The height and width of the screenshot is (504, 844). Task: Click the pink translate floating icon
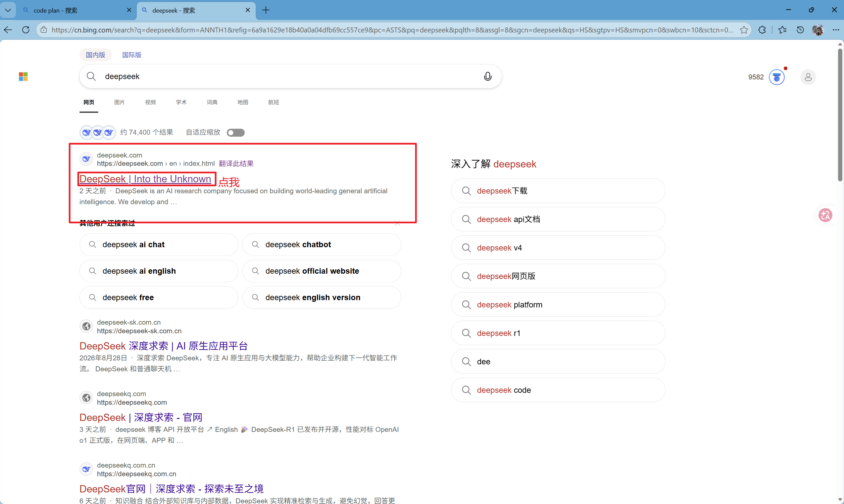point(825,215)
